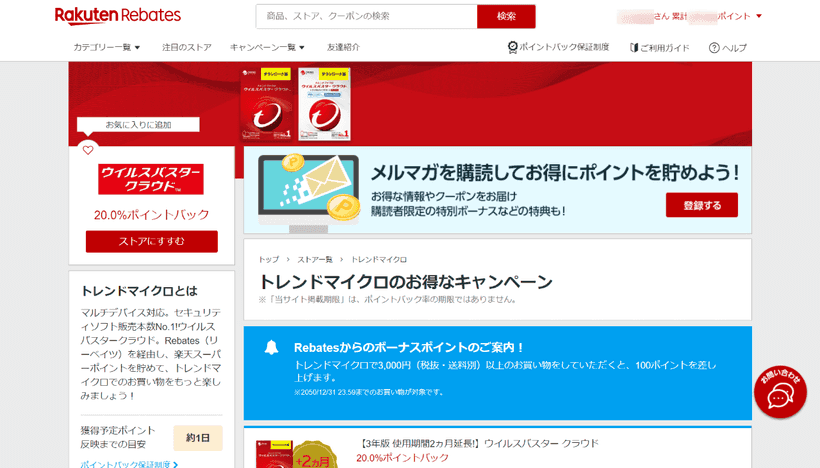Click the 3年版 product thumbnail image

274,454
